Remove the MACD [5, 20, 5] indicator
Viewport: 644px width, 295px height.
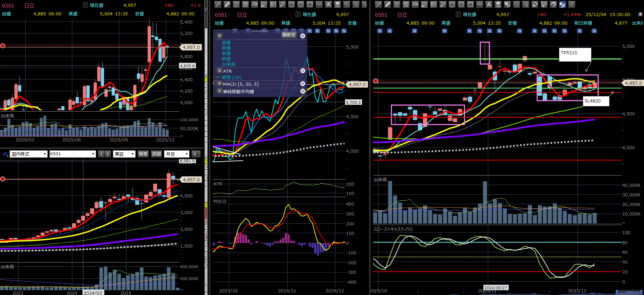pos(302,84)
